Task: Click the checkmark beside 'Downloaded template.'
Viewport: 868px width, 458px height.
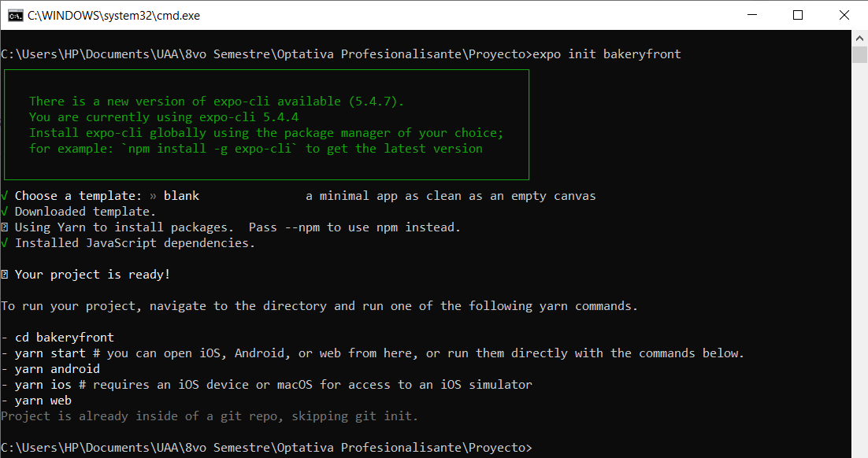Action: (x=4, y=211)
